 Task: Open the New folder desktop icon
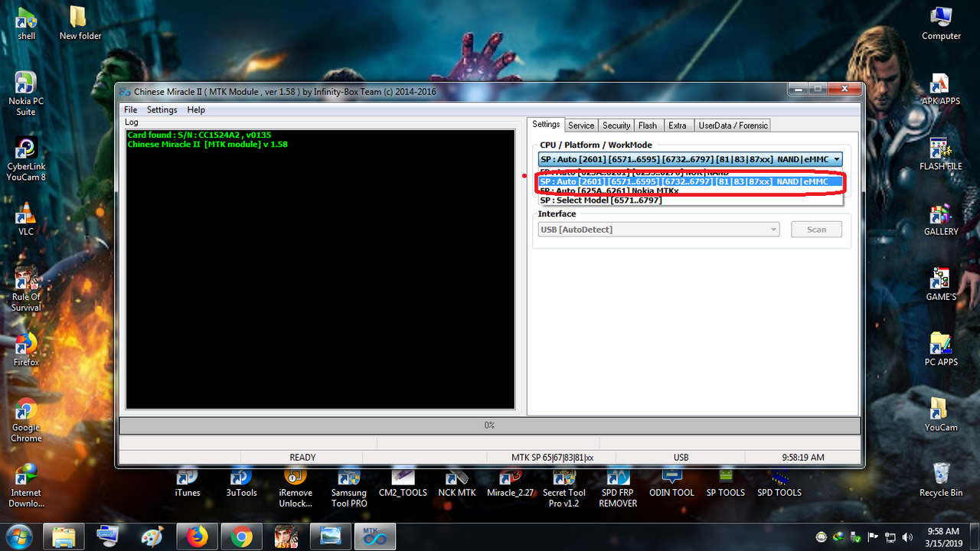(80, 23)
